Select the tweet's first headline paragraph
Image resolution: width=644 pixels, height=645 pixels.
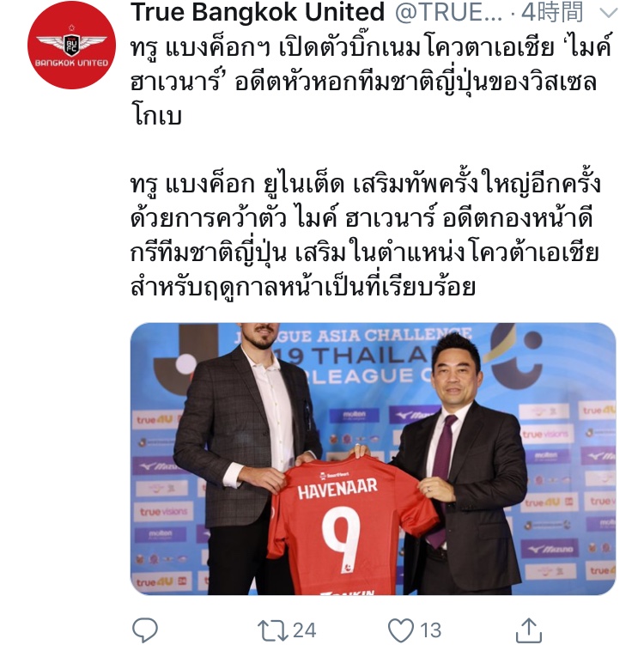[x=371, y=82]
